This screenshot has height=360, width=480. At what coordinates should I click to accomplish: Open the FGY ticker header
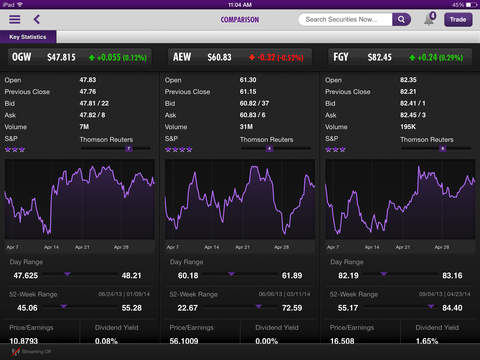pos(400,57)
